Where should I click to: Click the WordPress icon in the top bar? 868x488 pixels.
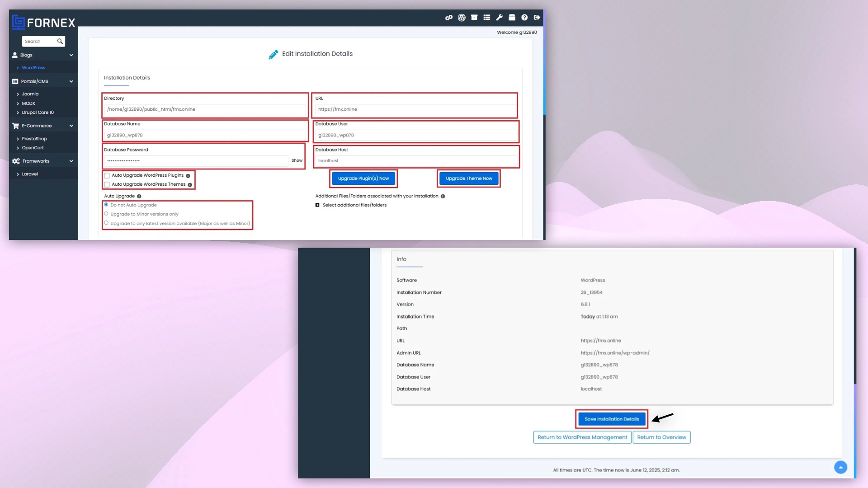coord(462,18)
